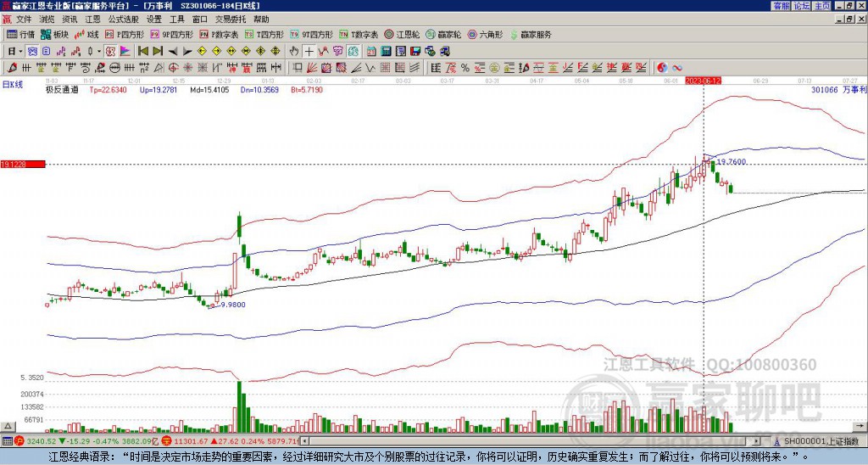Jump to last bar icon

(158, 52)
